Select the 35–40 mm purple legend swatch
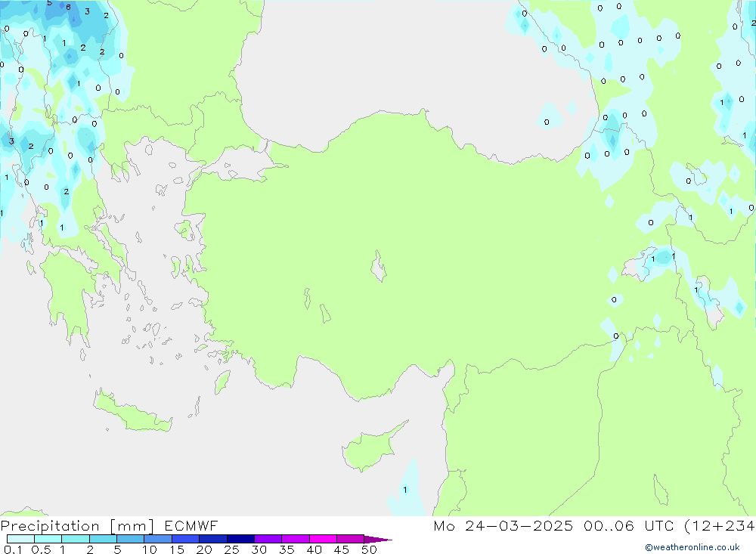 point(296,539)
